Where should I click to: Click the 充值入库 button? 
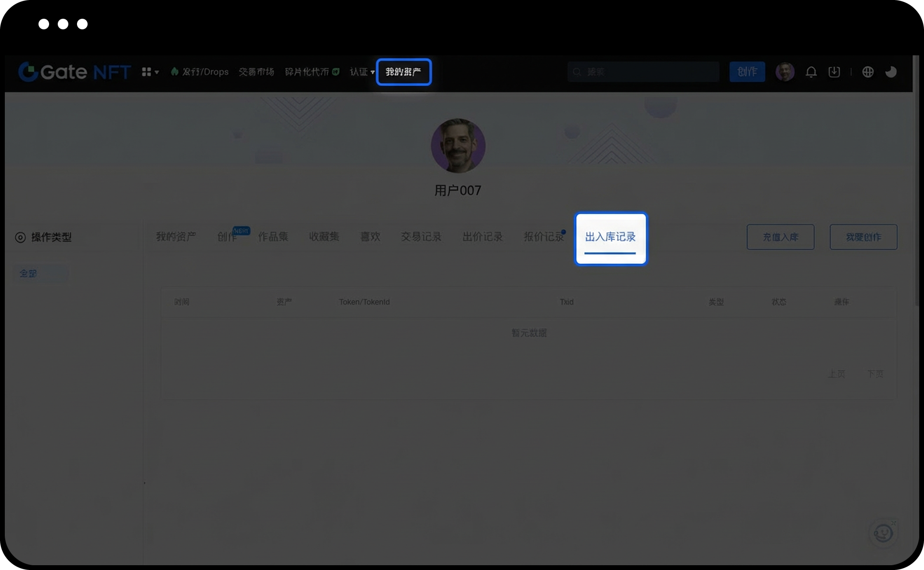pyautogui.click(x=780, y=237)
